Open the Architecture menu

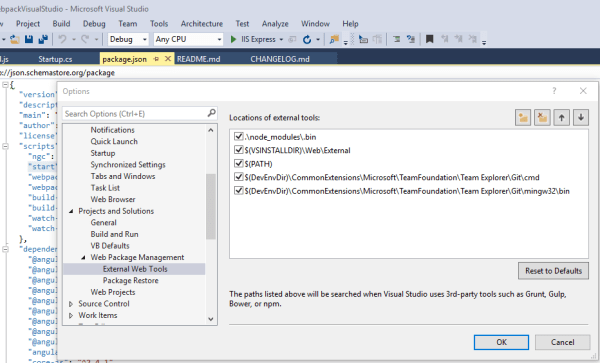click(x=202, y=24)
